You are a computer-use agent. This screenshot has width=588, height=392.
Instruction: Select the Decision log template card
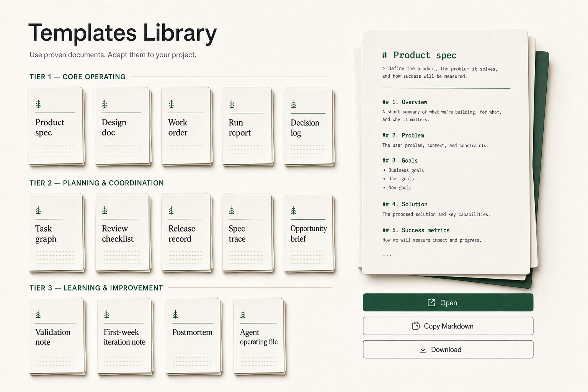pos(309,126)
